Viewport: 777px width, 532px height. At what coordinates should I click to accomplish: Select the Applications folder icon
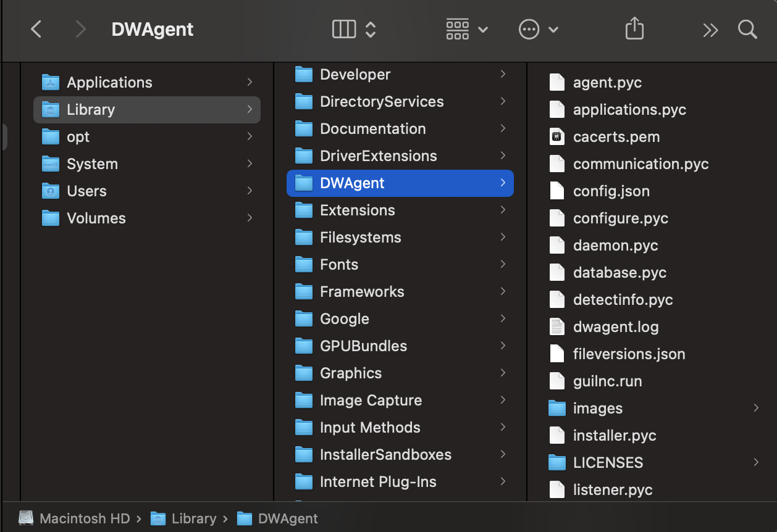(50, 82)
